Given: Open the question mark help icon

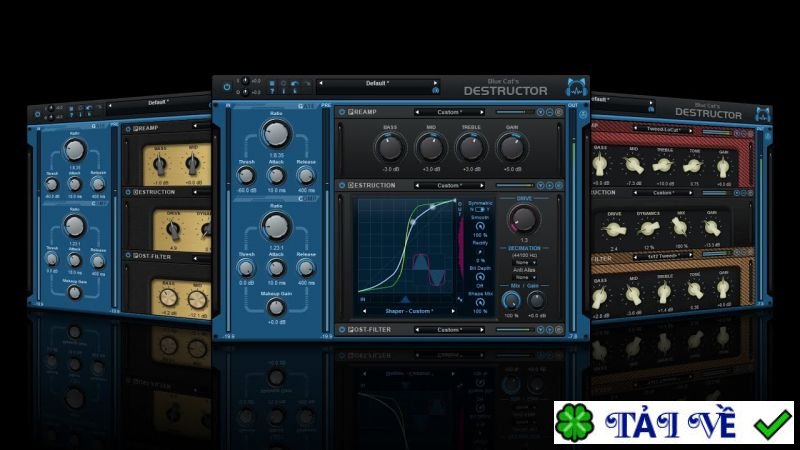Looking at the screenshot, I should [271, 92].
